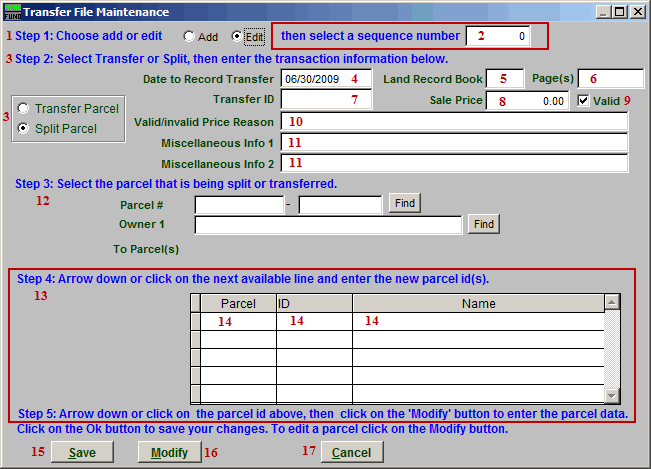This screenshot has width=651, height=469.
Task: Click the FUND icon in title bar
Action: 13,12
